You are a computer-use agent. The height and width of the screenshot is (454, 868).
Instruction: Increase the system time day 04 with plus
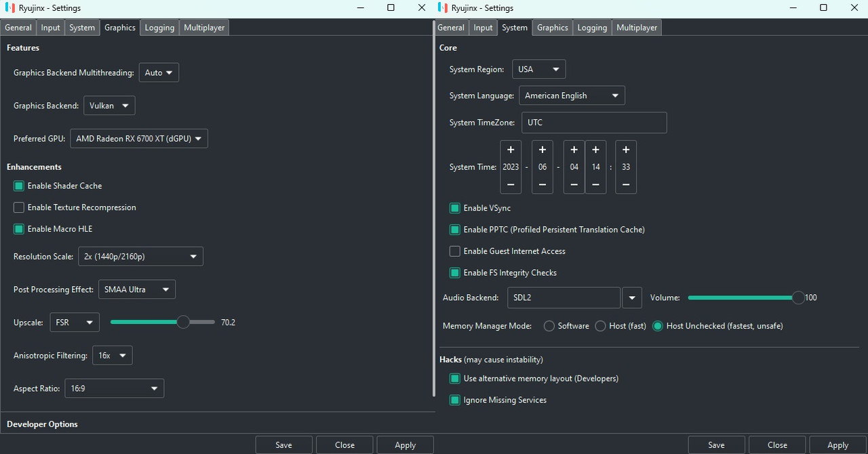[574, 150]
